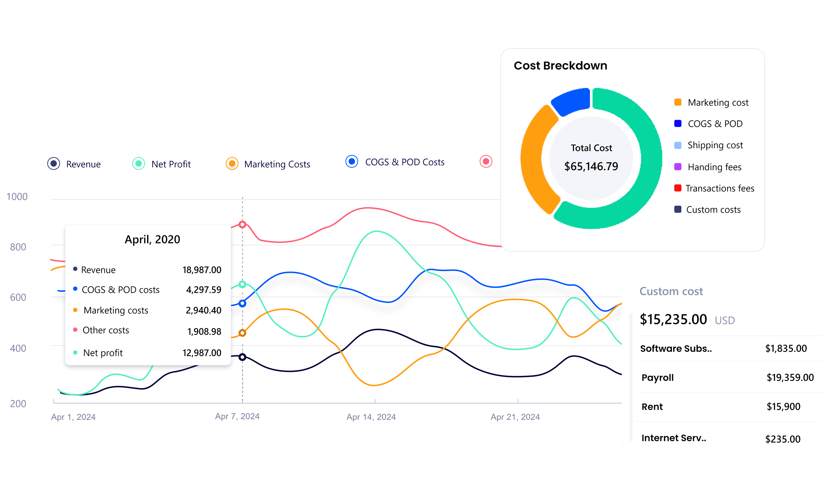837x504 pixels.
Task: Click the dark navy Revenue data point marker
Action: coord(242,357)
